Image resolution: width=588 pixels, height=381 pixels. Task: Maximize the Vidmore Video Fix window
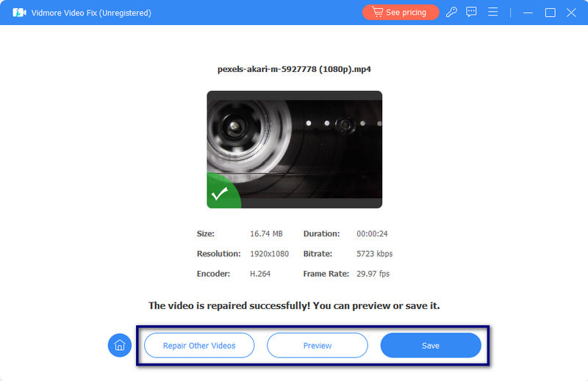coord(550,12)
